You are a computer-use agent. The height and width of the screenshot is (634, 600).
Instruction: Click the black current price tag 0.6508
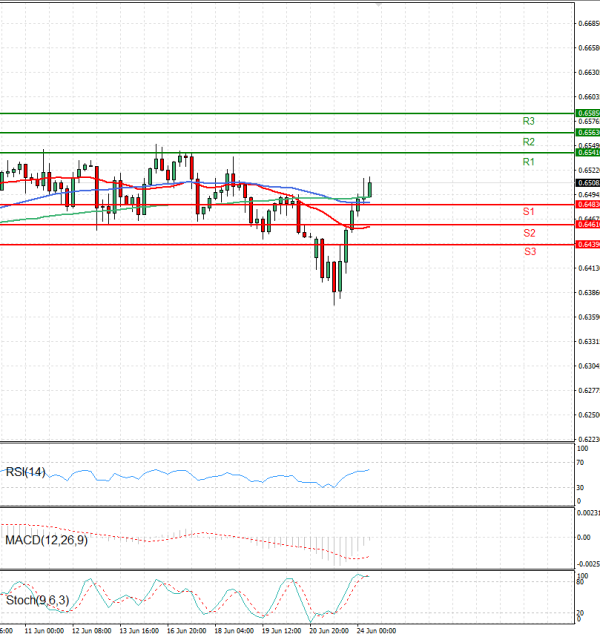pyautogui.click(x=588, y=183)
